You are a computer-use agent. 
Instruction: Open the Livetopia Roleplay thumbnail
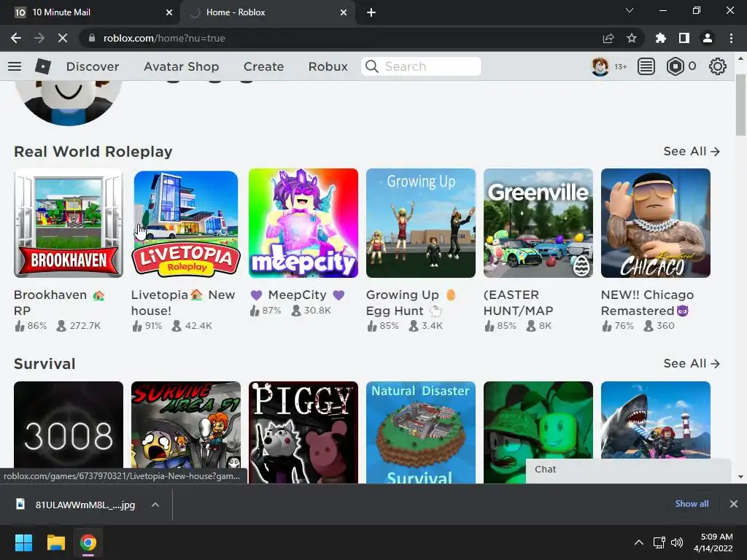click(x=186, y=223)
